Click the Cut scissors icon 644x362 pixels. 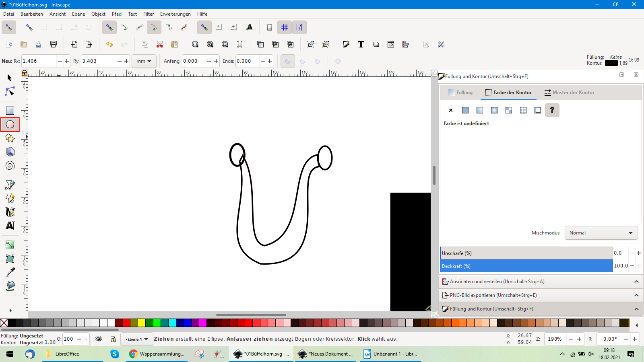coord(160,44)
